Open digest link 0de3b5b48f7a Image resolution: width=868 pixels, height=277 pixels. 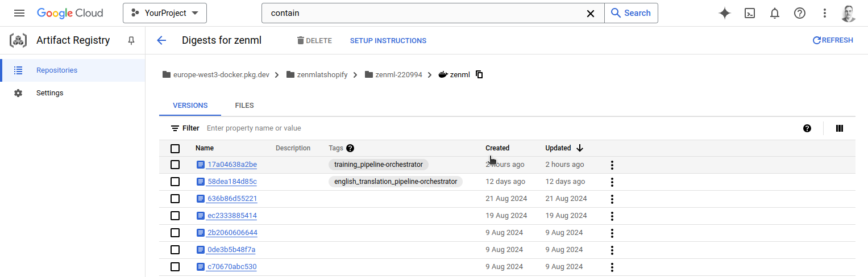click(231, 250)
